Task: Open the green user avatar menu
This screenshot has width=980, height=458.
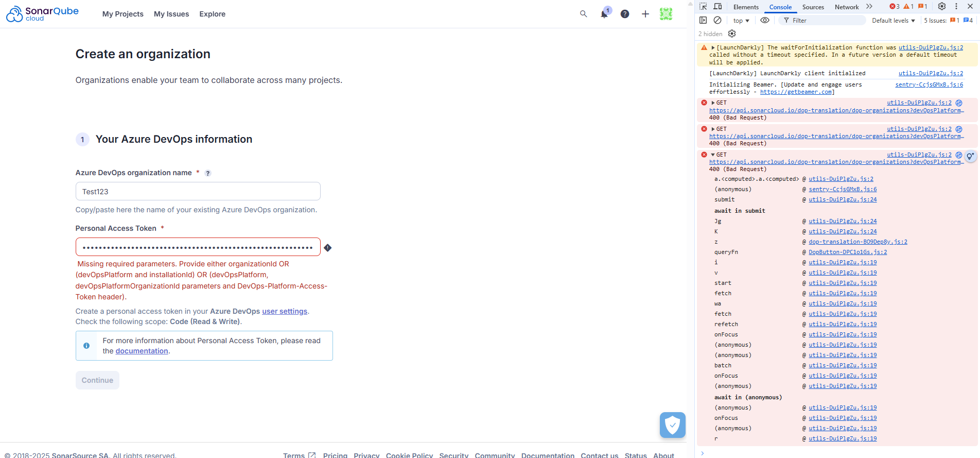Action: pyautogui.click(x=666, y=14)
